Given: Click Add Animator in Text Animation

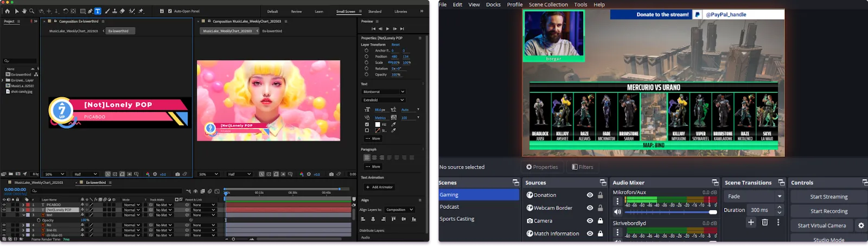Looking at the screenshot, I should (379, 187).
